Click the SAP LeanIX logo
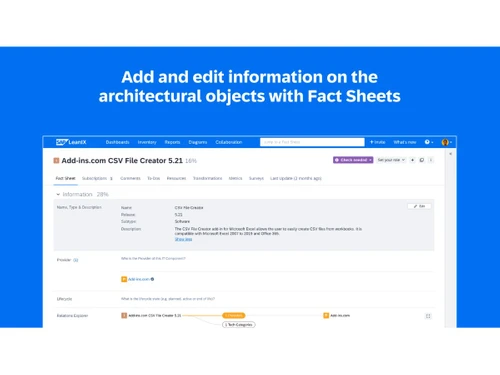 point(71,142)
